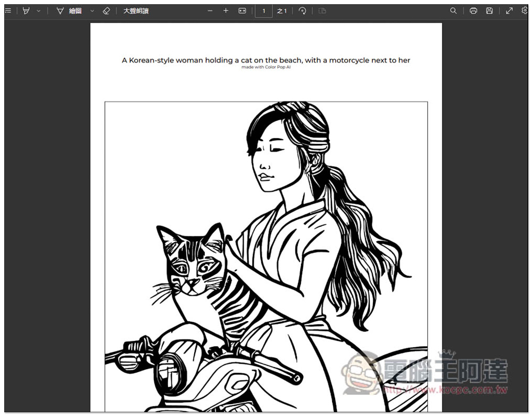Screen dimensions: 532x417
Task: Toggle fit to width view
Action: pyautogui.click(x=242, y=11)
